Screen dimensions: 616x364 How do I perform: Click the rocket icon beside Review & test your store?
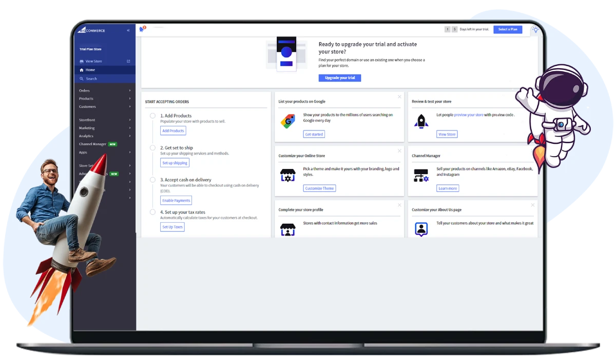(x=421, y=122)
